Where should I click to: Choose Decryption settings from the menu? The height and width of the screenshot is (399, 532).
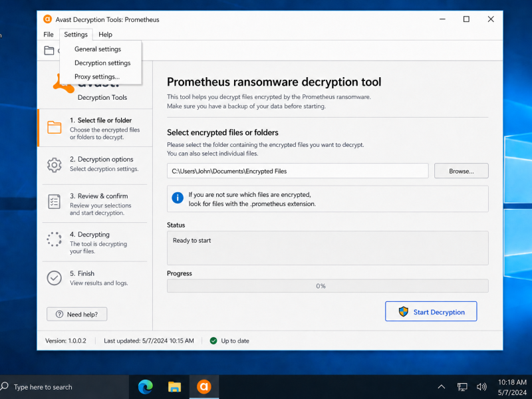click(x=100, y=63)
